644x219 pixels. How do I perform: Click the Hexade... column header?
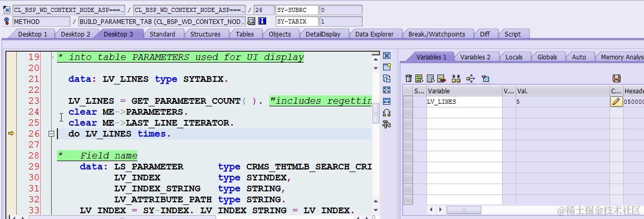(634, 91)
